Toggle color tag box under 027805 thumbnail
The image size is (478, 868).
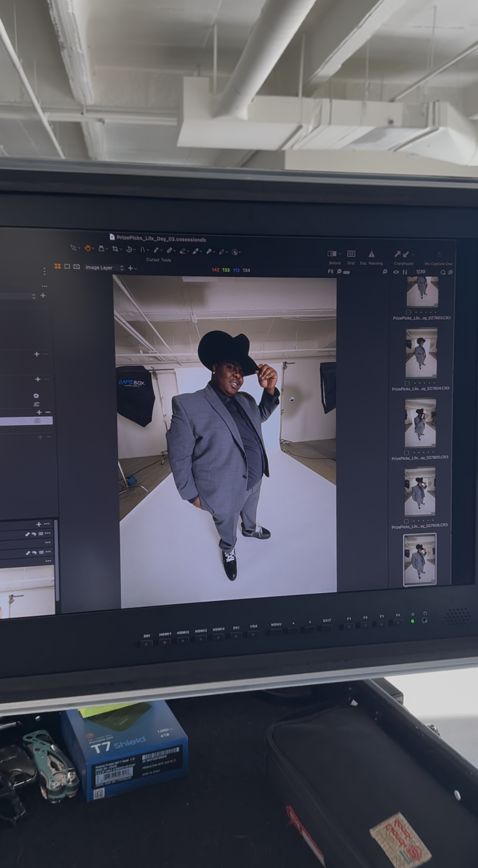pos(406,452)
